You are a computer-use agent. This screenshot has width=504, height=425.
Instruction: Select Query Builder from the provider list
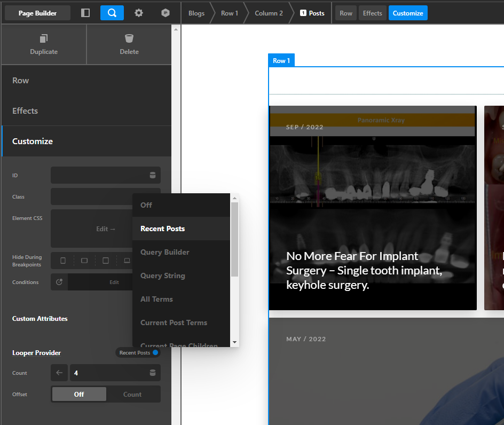click(165, 252)
